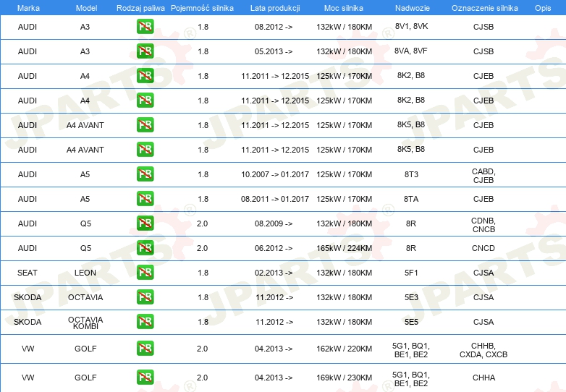Screen dimensions: 566x392
Task: Select the engine code CHHB, CXDA, CXCB
Action: [483, 350]
